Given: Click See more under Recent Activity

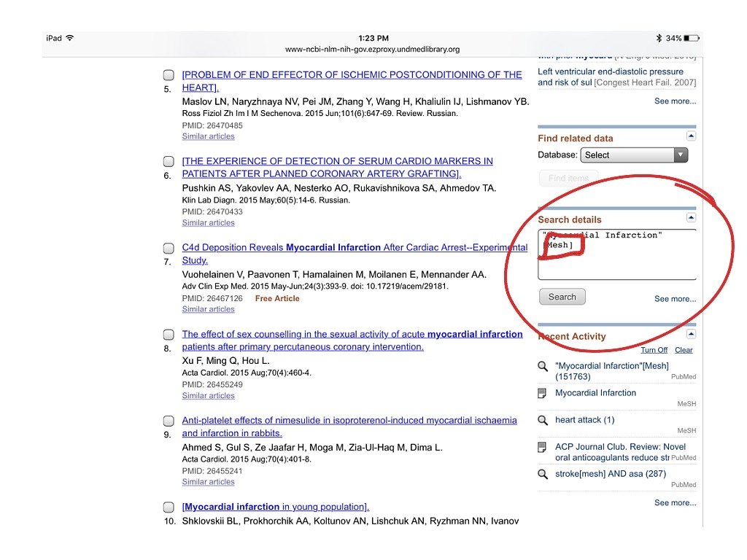Looking at the screenshot, I should tap(675, 503).
